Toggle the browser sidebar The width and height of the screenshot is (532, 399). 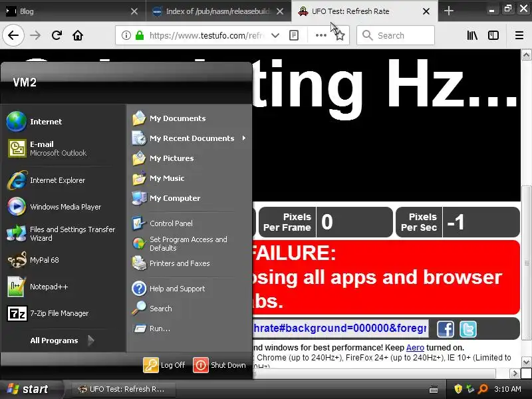pos(493,35)
